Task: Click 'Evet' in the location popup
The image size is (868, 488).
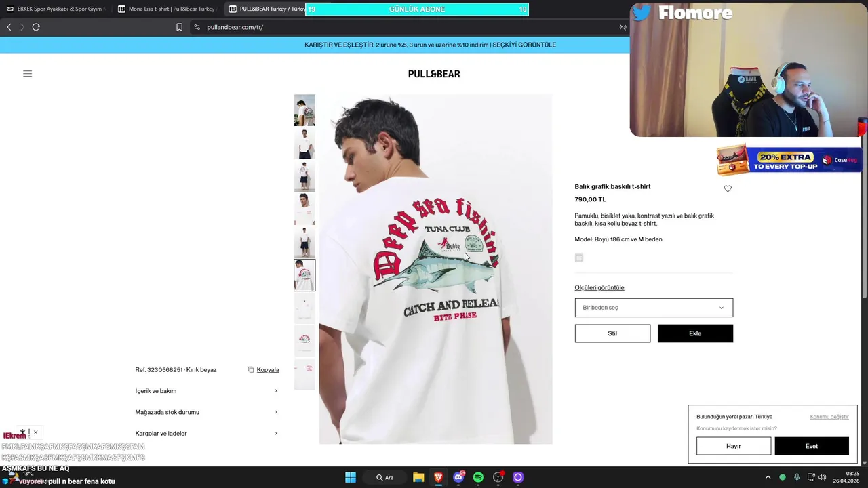Action: pyautogui.click(x=812, y=446)
